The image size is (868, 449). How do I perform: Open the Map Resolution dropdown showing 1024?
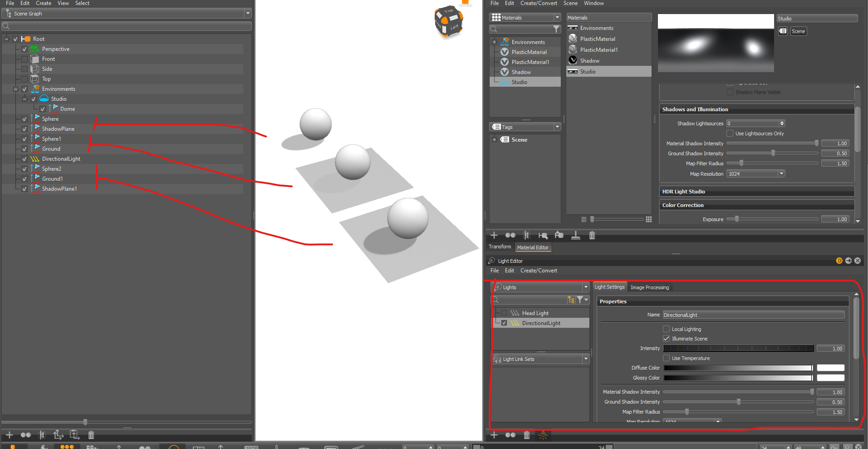coord(781,173)
